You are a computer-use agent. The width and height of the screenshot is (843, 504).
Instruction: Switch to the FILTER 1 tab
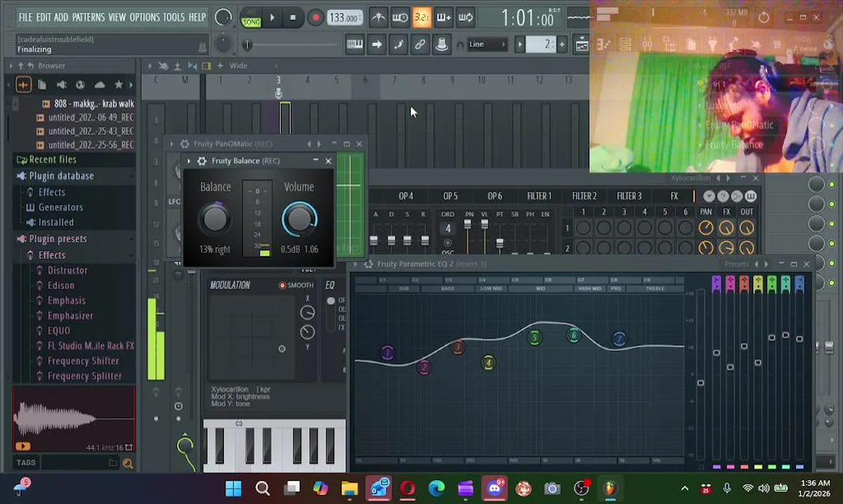click(x=539, y=196)
